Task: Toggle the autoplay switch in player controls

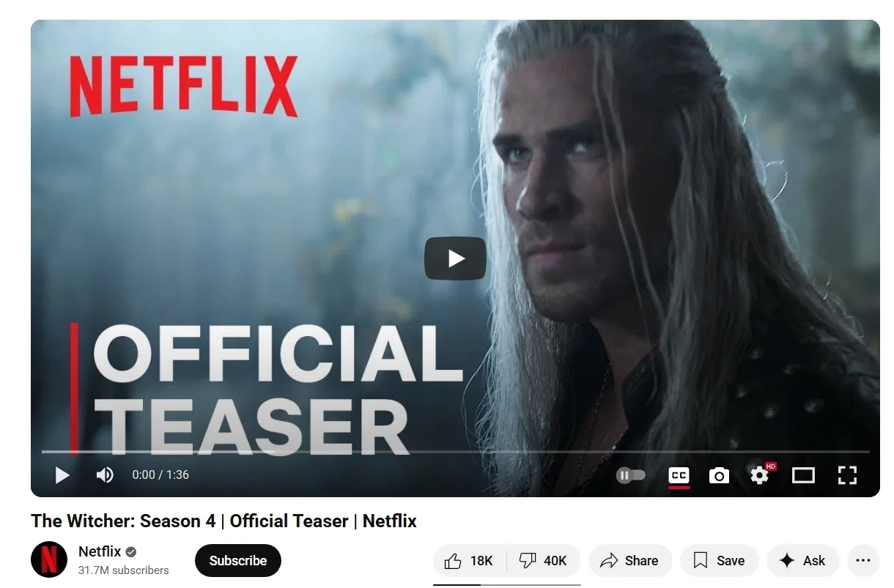Action: (631, 475)
